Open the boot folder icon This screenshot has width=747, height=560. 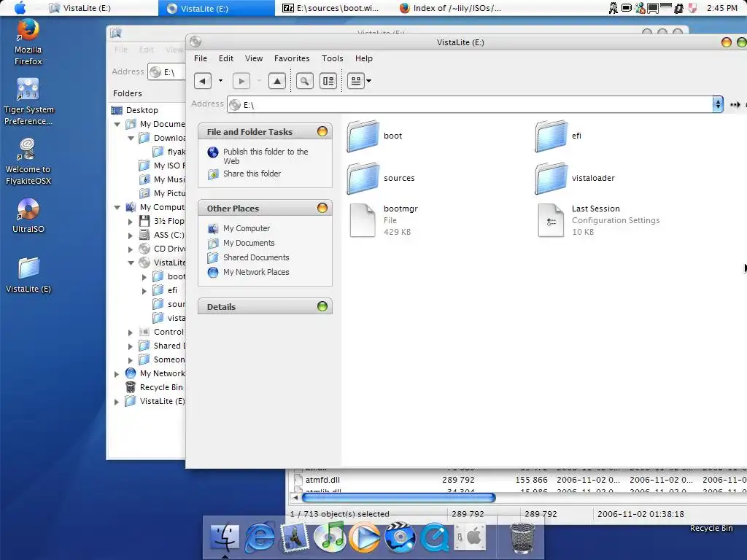click(x=363, y=136)
